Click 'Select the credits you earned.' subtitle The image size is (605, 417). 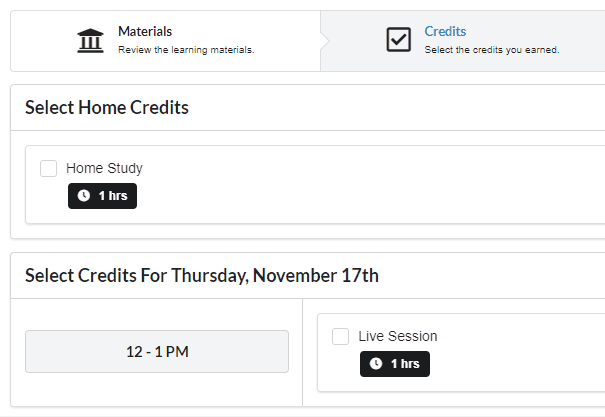pos(492,50)
